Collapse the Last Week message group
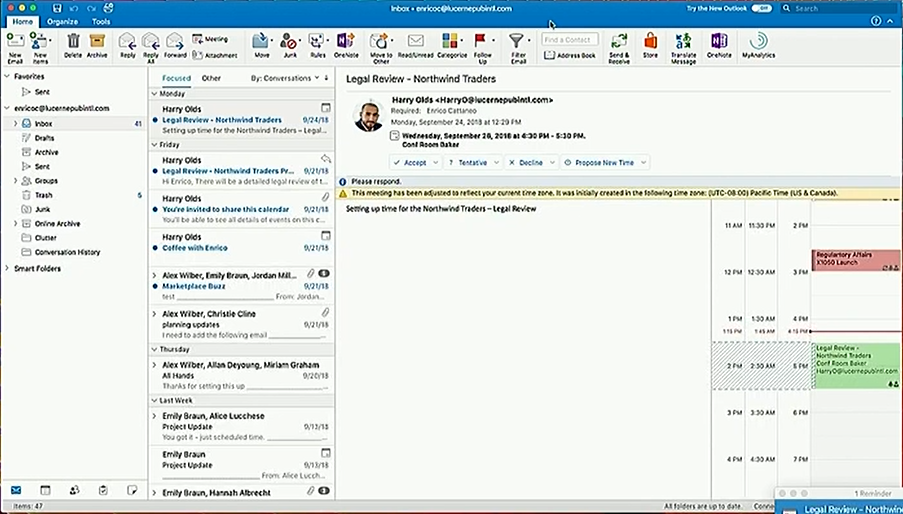 click(154, 400)
